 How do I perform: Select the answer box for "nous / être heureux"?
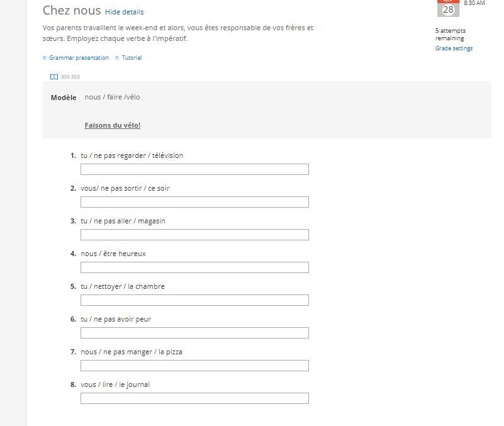pos(194,267)
